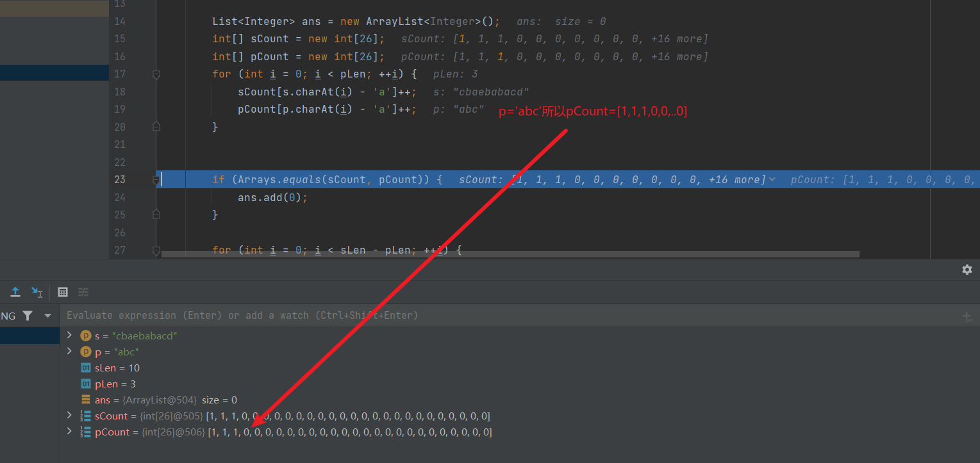
Task: Click the Step Out upward arrow icon
Action: pyautogui.click(x=15, y=292)
